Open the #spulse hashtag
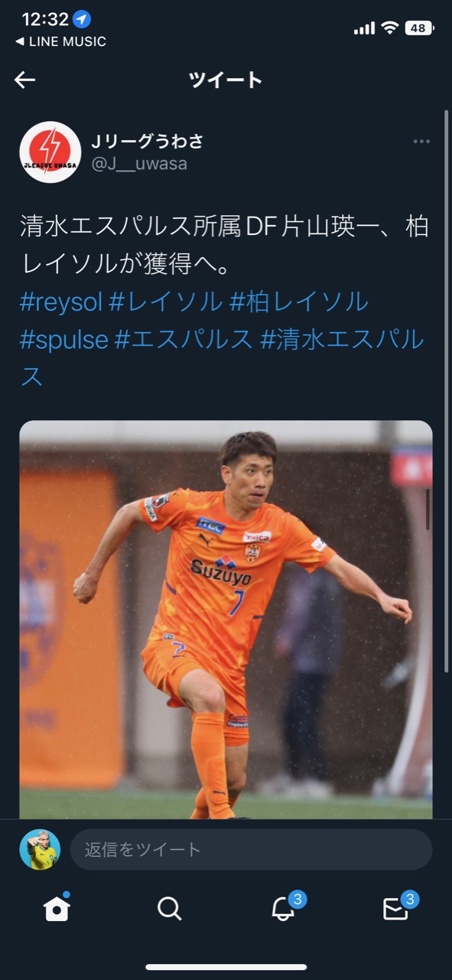The image size is (452, 980). coord(64,339)
